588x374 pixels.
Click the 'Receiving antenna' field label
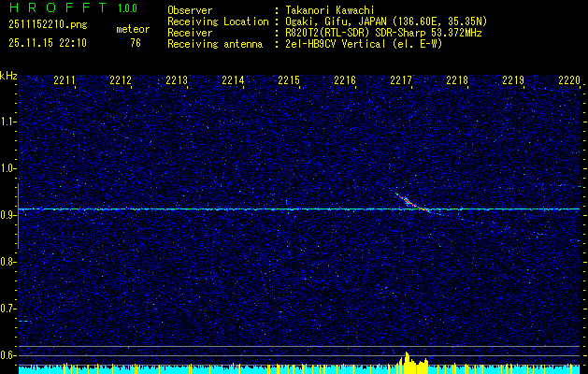[215, 44]
